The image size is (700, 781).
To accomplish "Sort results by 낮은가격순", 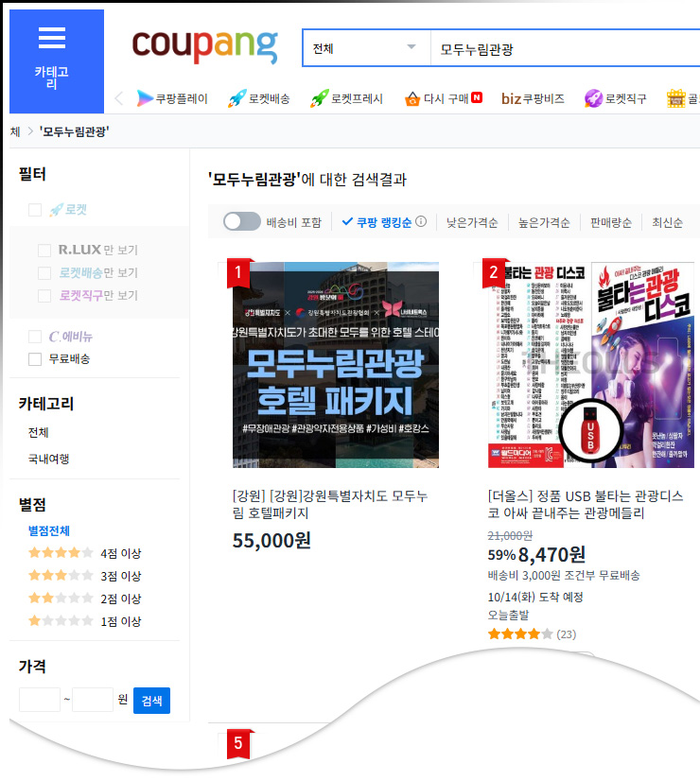I will tap(472, 223).
